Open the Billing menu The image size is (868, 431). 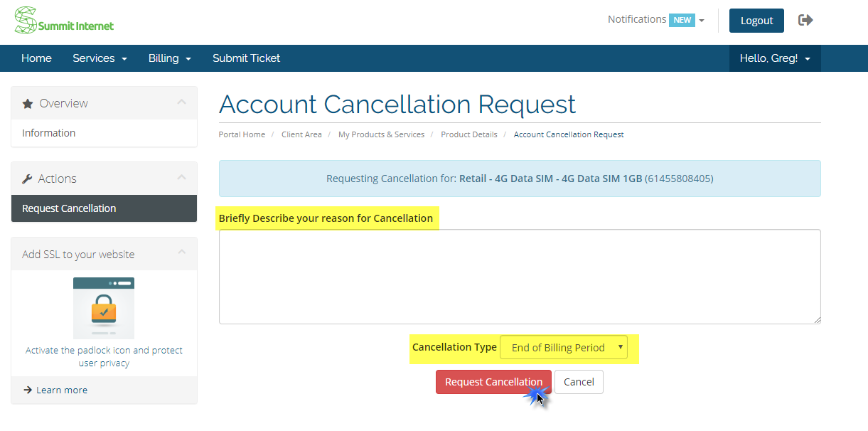tap(170, 58)
